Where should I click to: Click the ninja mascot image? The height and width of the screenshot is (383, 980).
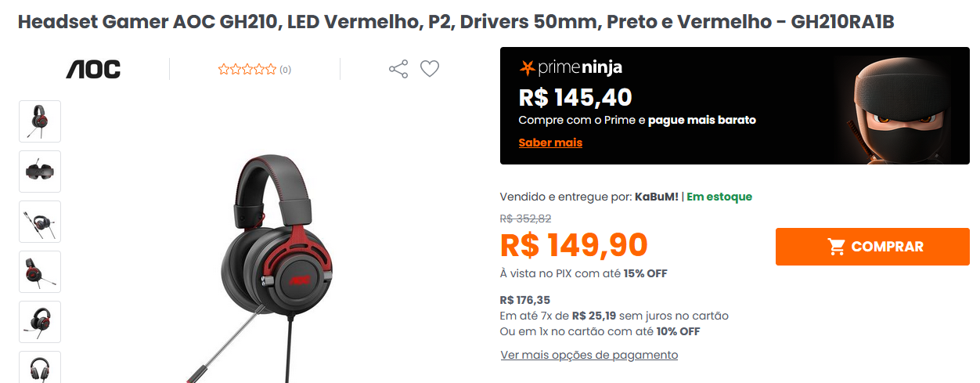[900, 106]
